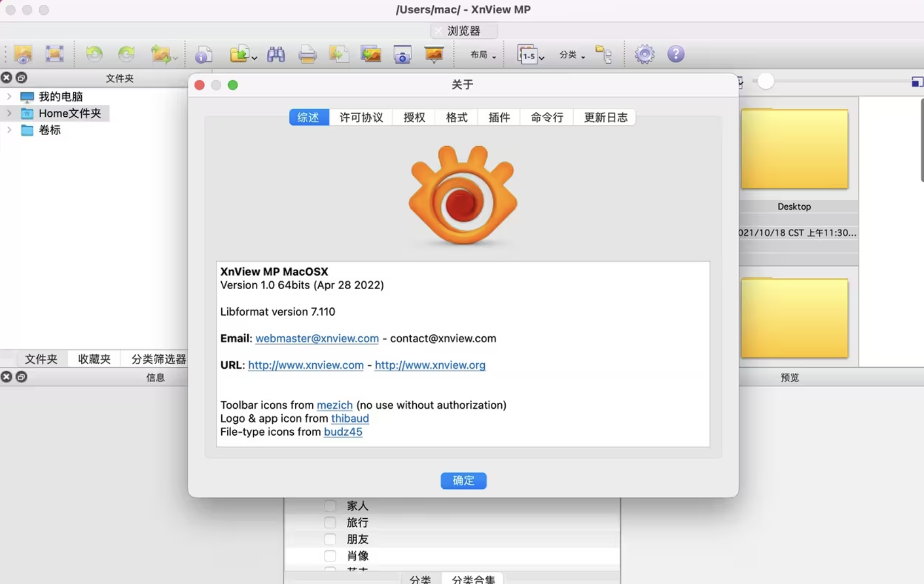Viewport: 924px width, 584px height.
Task: Open the 分类 toolbar dropdown
Action: click(x=572, y=54)
